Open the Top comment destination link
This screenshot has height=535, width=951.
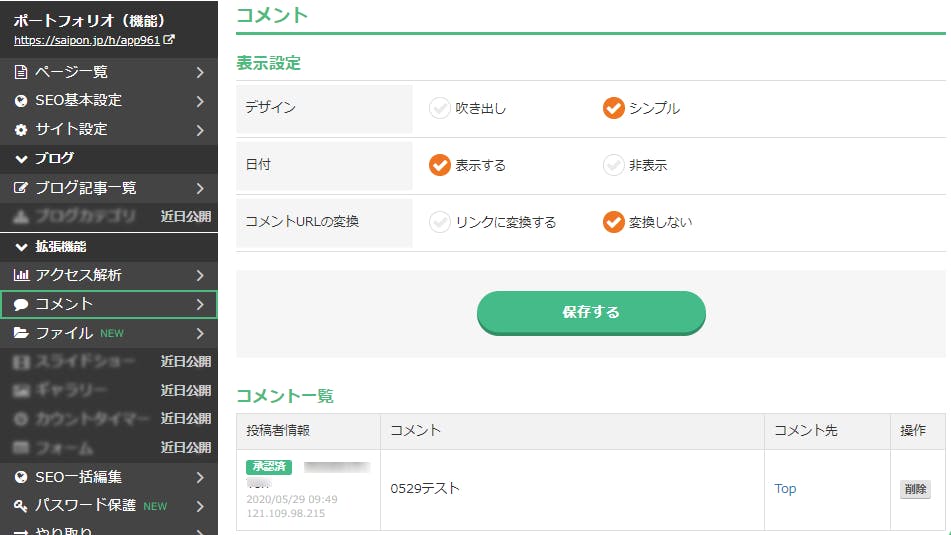(x=785, y=489)
